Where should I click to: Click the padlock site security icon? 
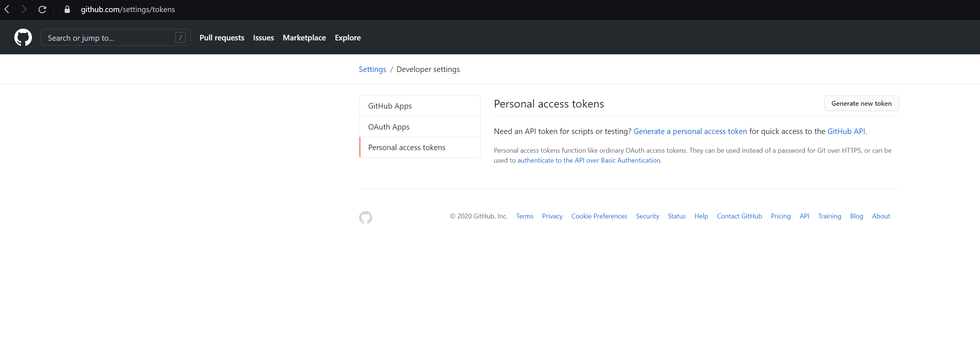pyautogui.click(x=67, y=10)
